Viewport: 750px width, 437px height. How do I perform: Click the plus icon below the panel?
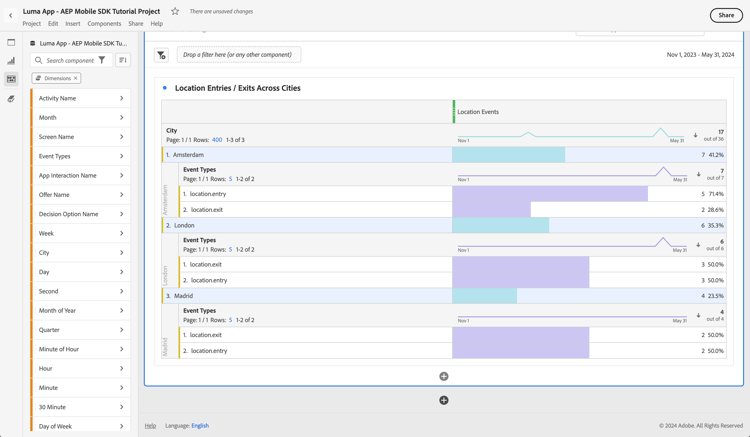(444, 400)
